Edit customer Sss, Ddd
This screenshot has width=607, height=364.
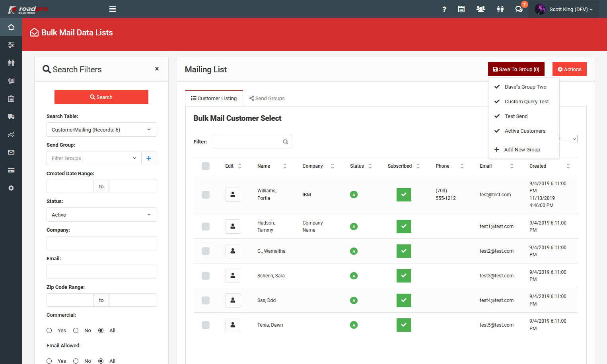click(x=233, y=300)
